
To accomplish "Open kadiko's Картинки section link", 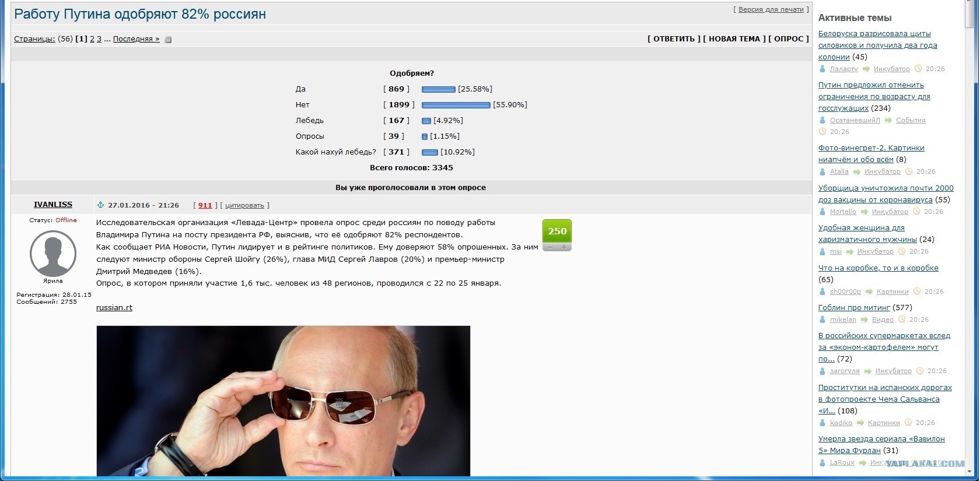I will (x=884, y=423).
